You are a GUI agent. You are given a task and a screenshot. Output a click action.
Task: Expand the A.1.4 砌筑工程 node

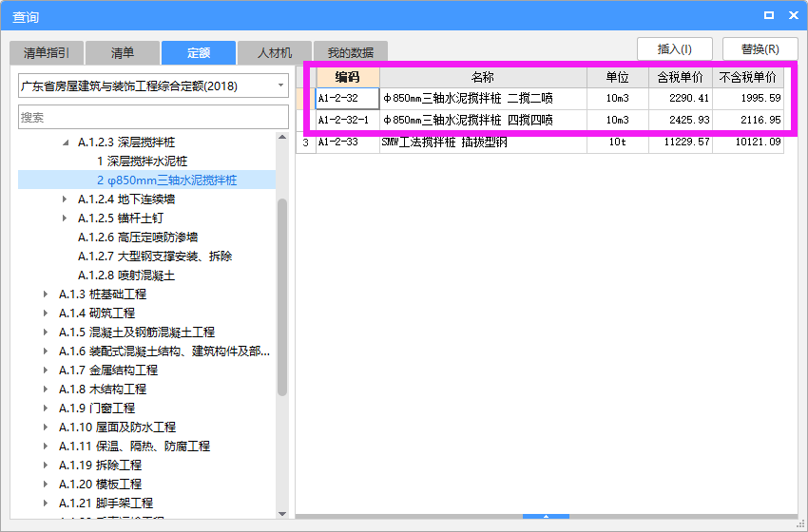point(46,313)
